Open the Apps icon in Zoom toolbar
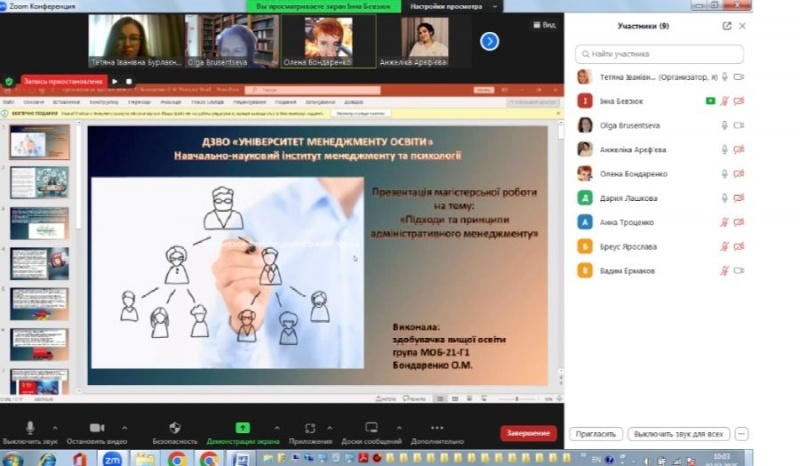800x466 pixels. [x=310, y=428]
